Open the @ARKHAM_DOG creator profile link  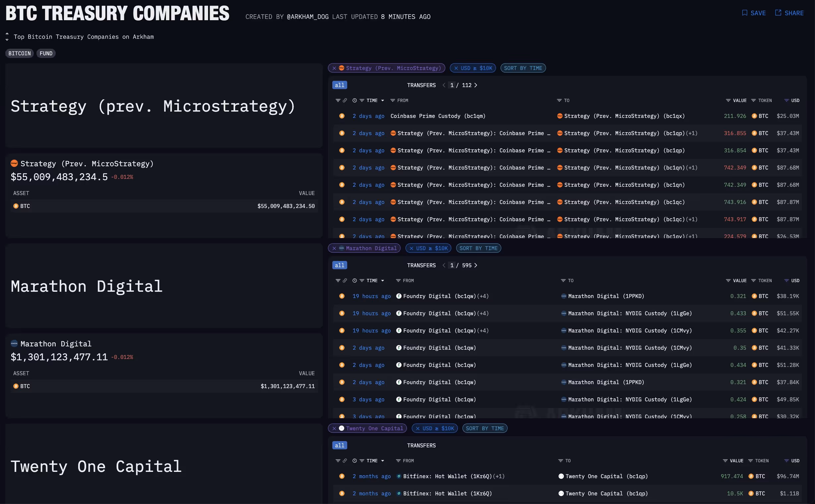(307, 17)
